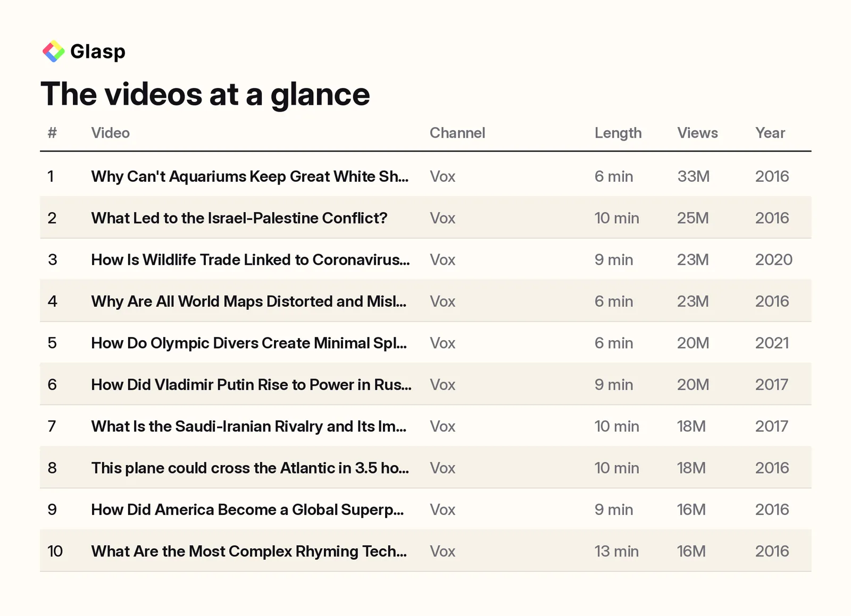The width and height of the screenshot is (851, 616).
Task: Click year 2017 in Saudi-Iranian Rivalry row
Action: 772,426
